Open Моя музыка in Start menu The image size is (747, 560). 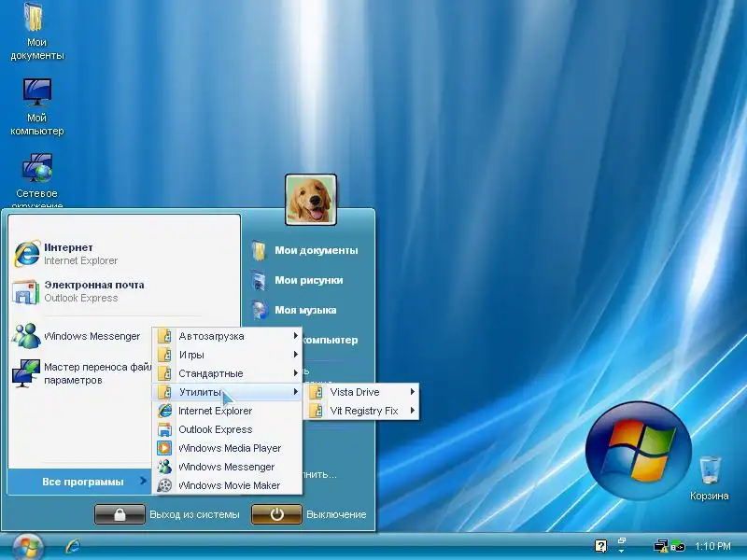(294, 310)
